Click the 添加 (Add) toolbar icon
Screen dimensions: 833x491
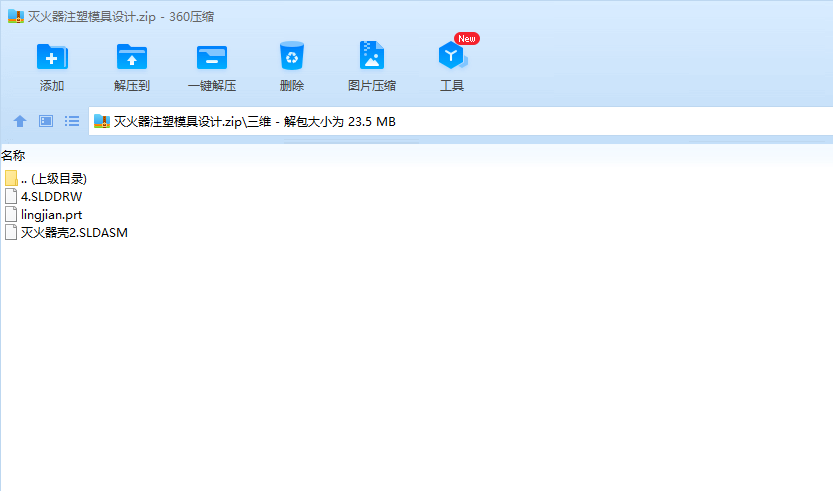(x=52, y=56)
